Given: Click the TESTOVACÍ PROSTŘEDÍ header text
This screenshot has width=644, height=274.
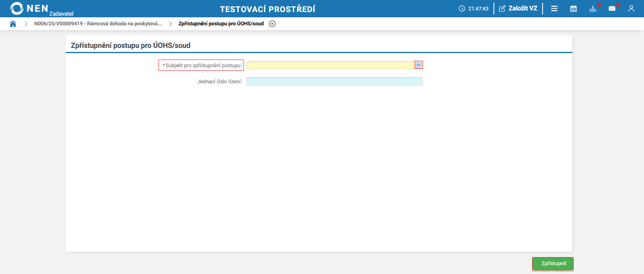Looking at the screenshot, I should coord(268,9).
